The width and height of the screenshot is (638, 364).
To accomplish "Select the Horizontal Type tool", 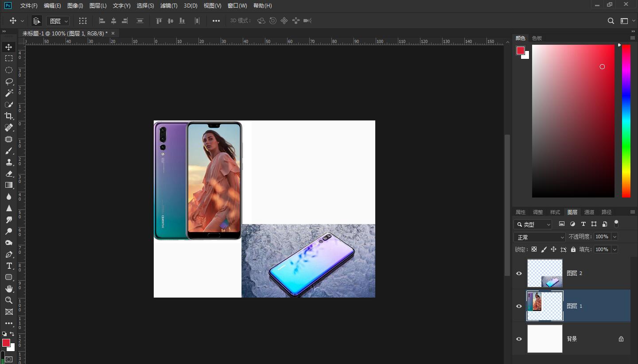I will click(9, 266).
